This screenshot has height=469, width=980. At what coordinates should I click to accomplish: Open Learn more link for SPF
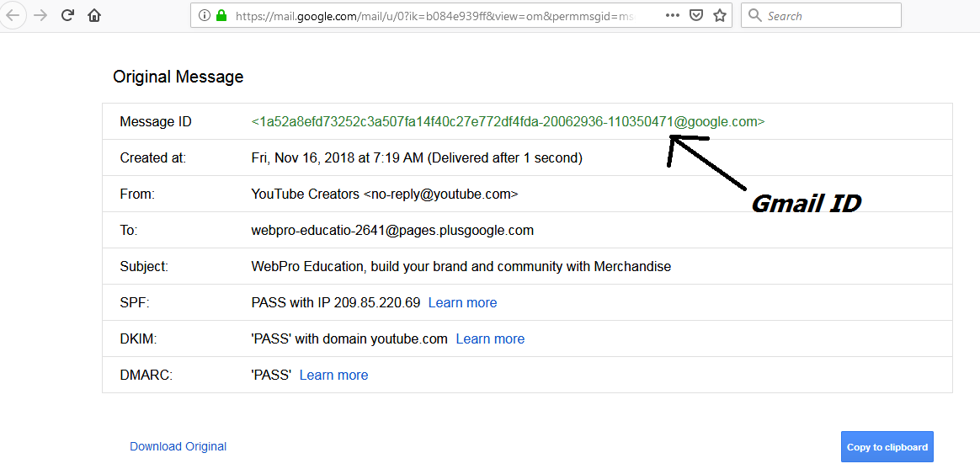462,302
